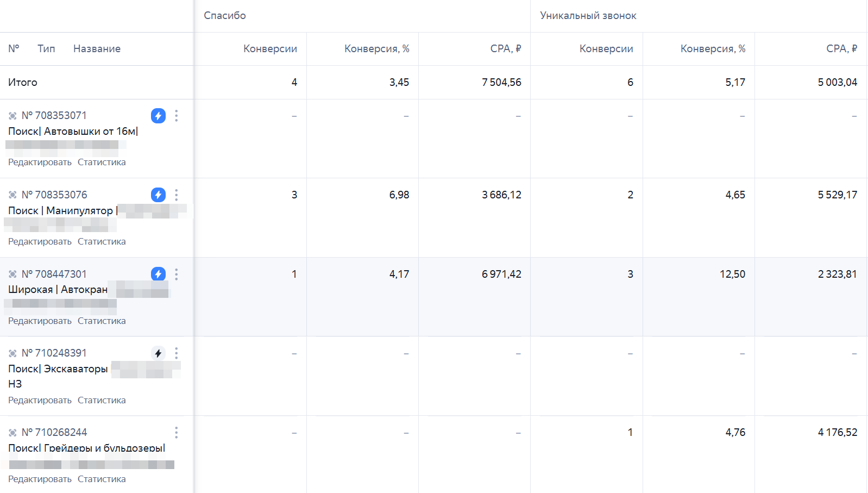
Task: Click campaign type icon next to № 710268244
Action: coord(12,433)
